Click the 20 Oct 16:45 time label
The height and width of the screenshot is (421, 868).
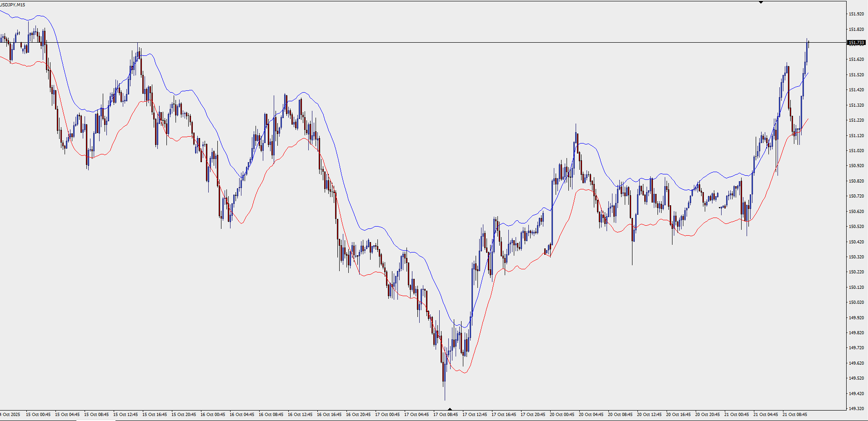(678, 415)
